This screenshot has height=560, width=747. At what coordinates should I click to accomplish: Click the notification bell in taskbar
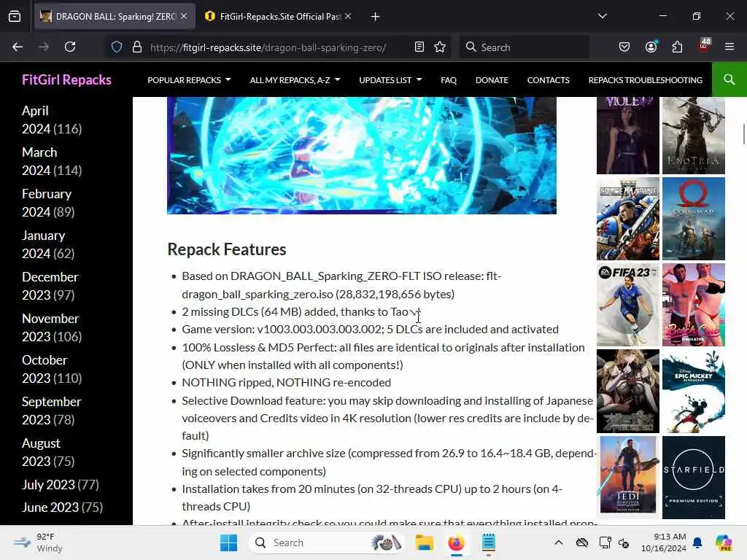pyautogui.click(x=697, y=542)
